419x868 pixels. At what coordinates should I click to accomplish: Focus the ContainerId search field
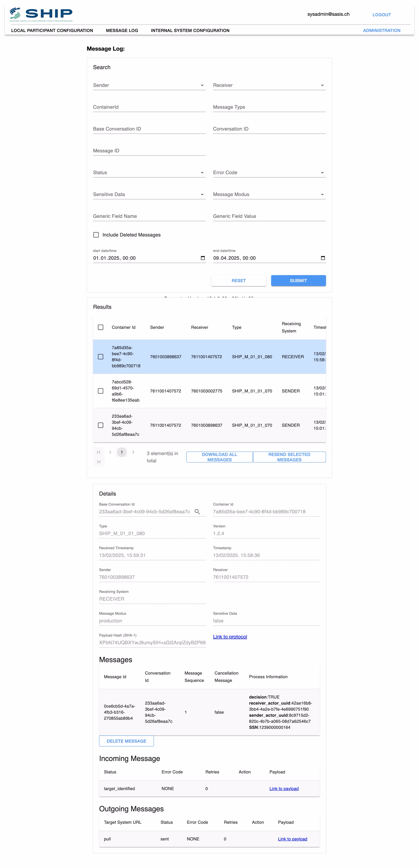point(149,107)
